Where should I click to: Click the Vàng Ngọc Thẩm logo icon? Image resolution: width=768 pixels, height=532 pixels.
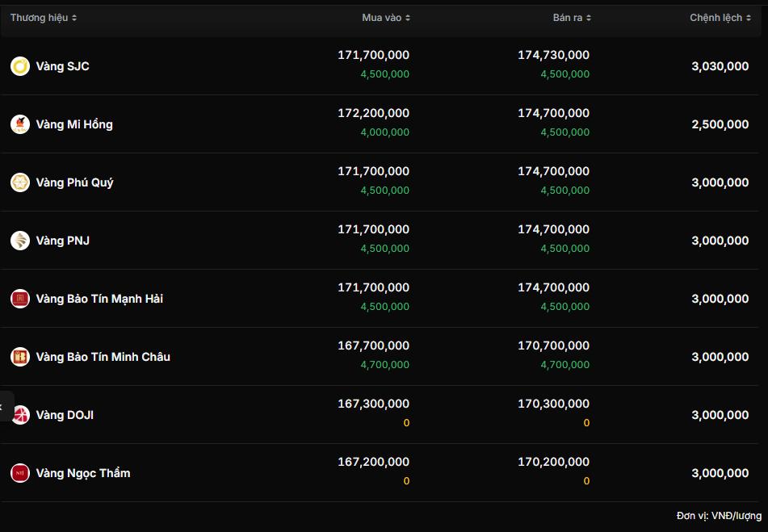tap(20, 473)
